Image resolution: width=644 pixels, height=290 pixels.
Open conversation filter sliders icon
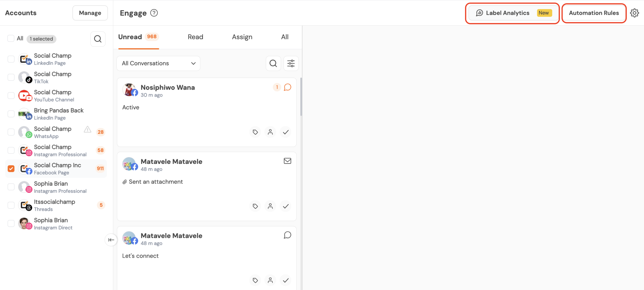pos(291,63)
